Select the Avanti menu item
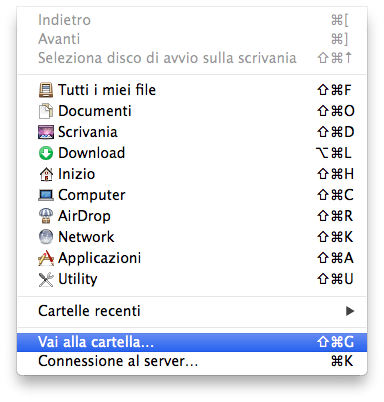 click(x=192, y=39)
